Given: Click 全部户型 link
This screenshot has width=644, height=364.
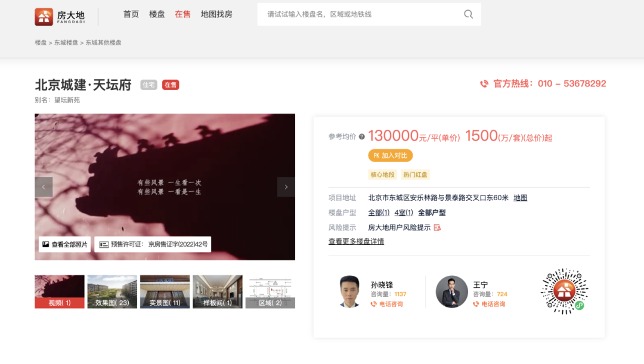Looking at the screenshot, I should coord(432,213).
